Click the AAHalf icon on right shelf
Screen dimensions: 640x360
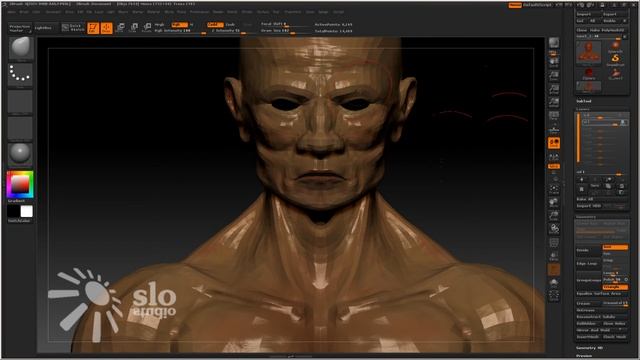(554, 102)
